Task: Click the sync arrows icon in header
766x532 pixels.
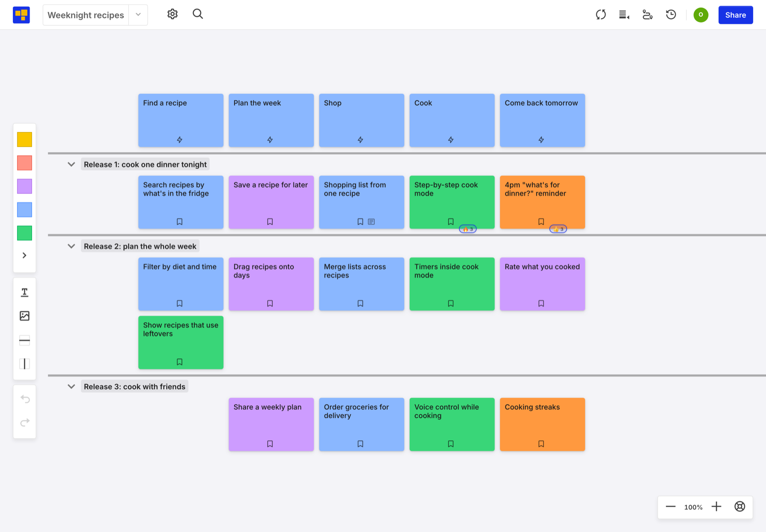Action: (601, 15)
